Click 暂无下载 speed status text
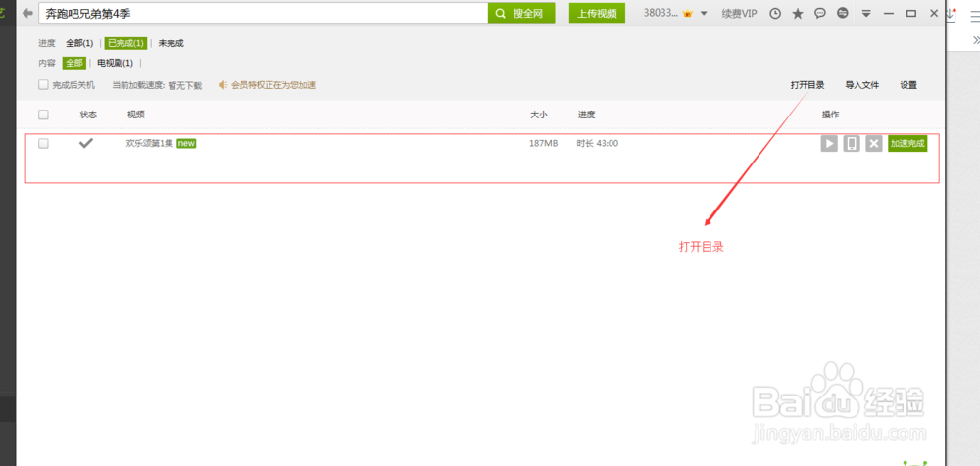The image size is (980, 466). click(x=184, y=85)
